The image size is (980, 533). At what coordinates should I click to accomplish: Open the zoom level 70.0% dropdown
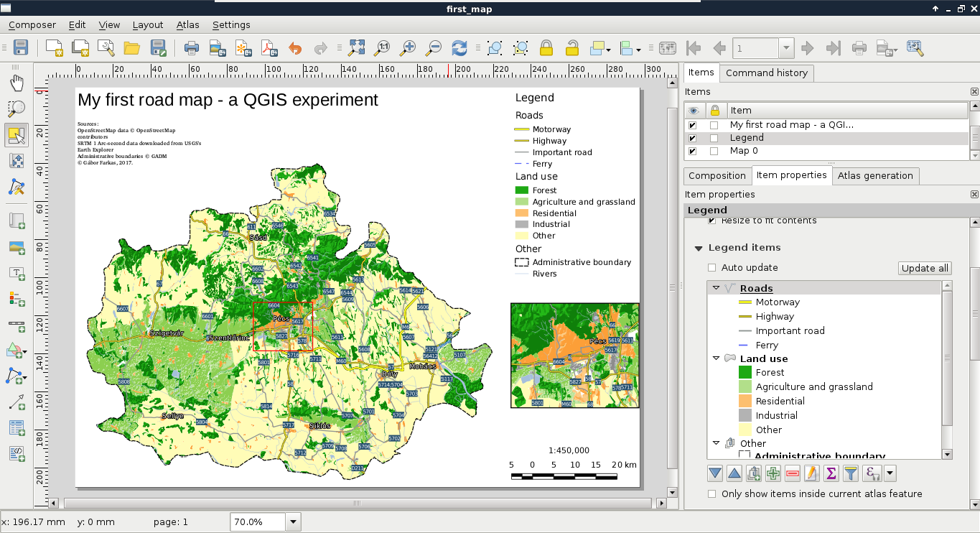tap(293, 522)
